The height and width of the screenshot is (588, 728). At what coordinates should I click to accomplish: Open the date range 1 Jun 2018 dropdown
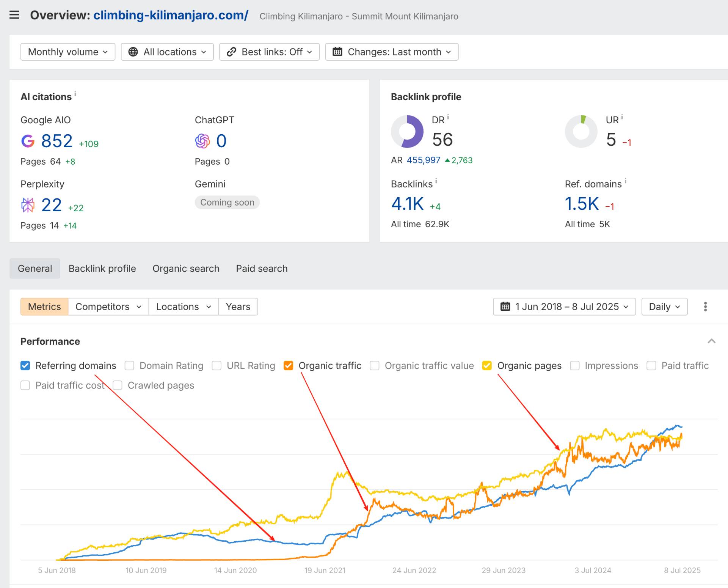[564, 307]
